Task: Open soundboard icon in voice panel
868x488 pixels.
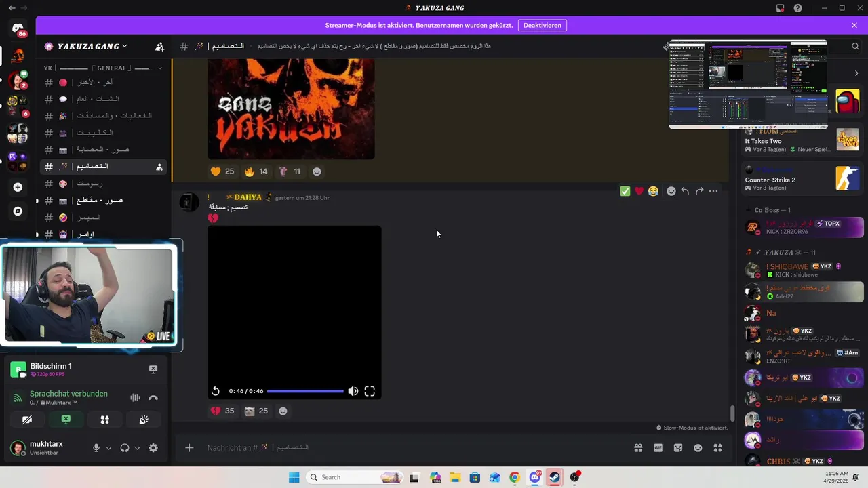Action: pyautogui.click(x=144, y=420)
